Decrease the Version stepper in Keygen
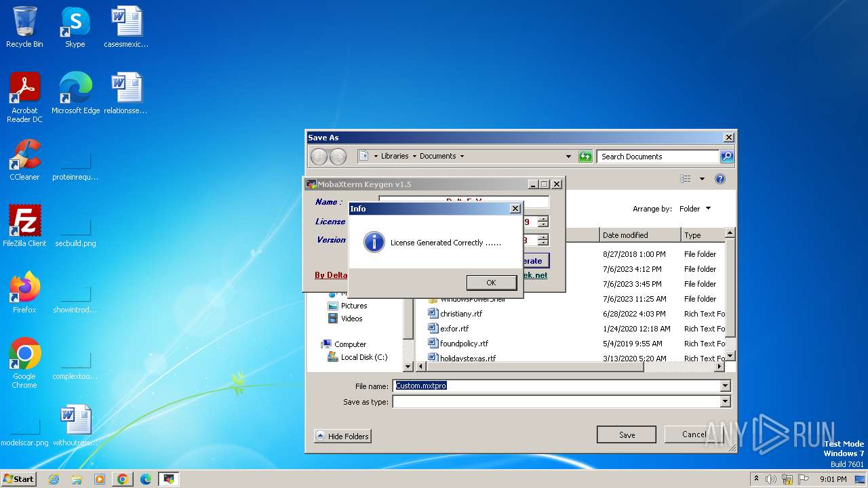 point(542,243)
